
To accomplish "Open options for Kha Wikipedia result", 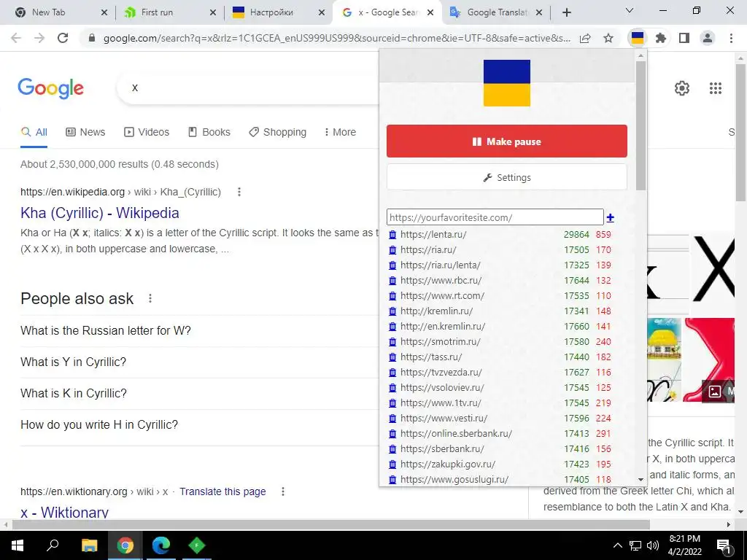I will click(x=239, y=192).
